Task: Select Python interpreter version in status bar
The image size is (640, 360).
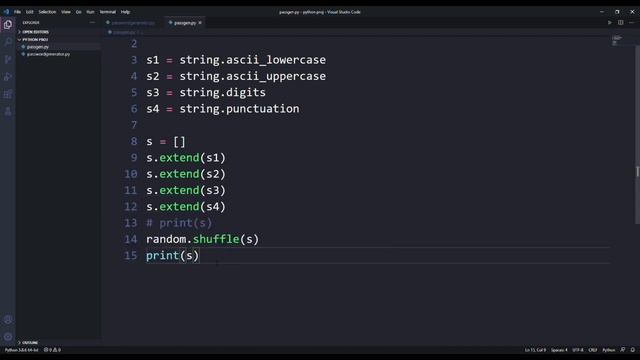Action: (x=21, y=350)
